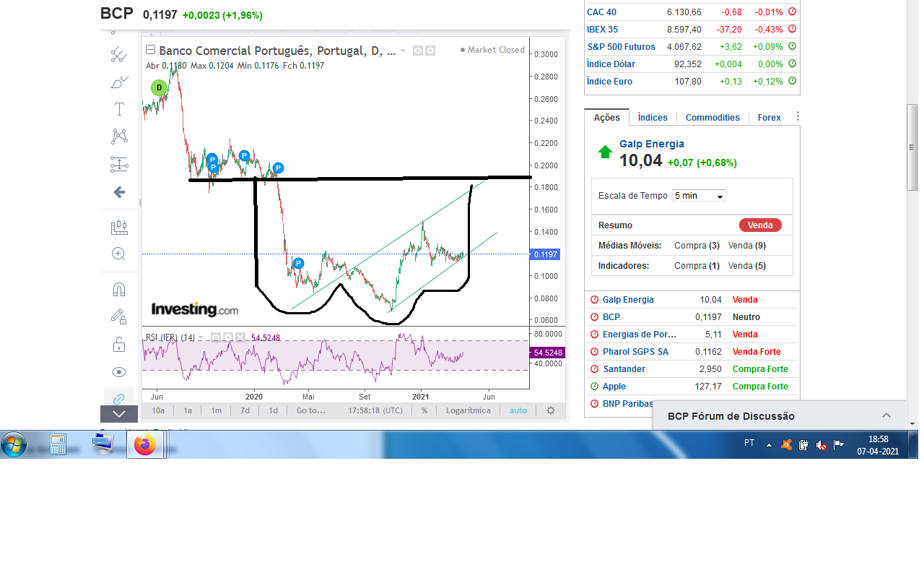Open the Windows Start menu
Viewport: 924px width, 578px height.
pos(14,444)
